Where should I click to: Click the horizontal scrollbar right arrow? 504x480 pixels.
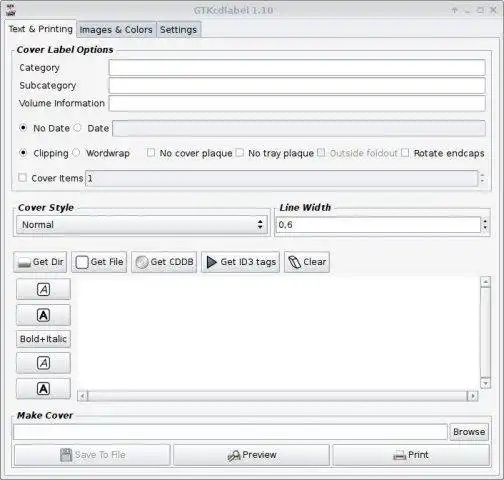click(x=473, y=396)
